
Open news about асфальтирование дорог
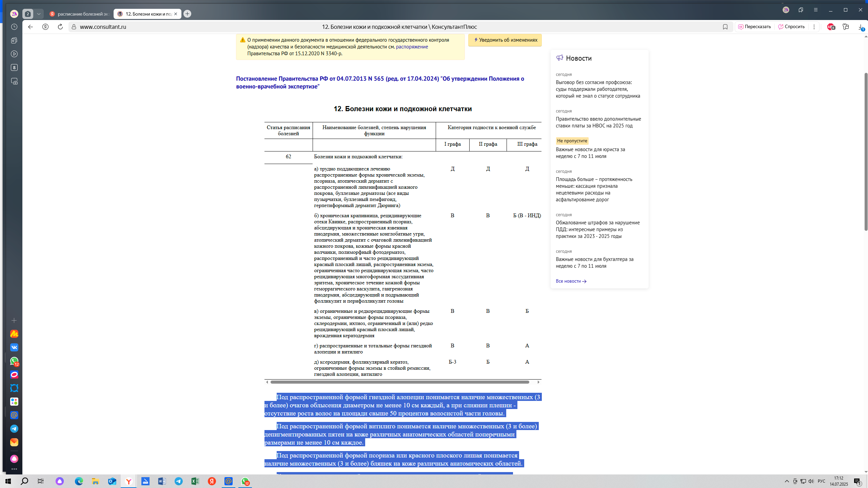pyautogui.click(x=594, y=189)
